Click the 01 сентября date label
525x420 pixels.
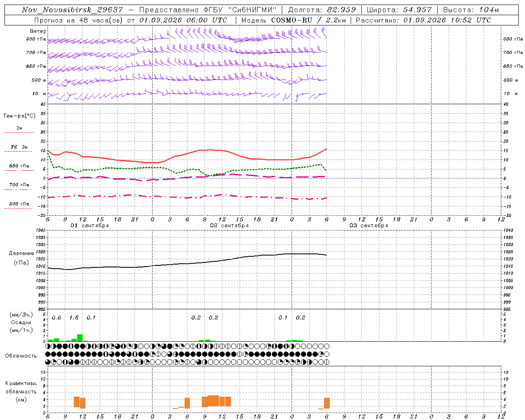click(89, 226)
